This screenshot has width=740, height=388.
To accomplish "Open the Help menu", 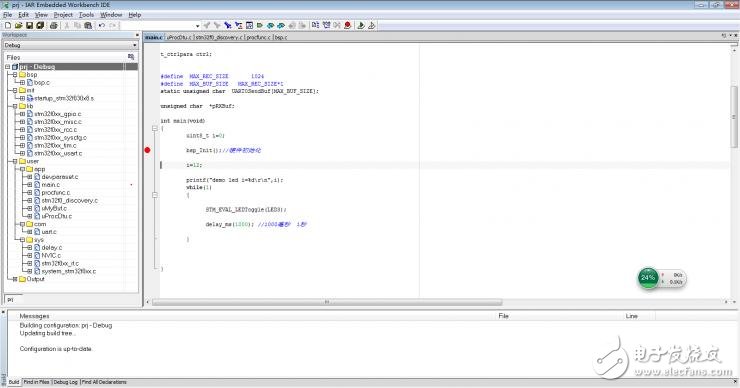I will pos(135,15).
